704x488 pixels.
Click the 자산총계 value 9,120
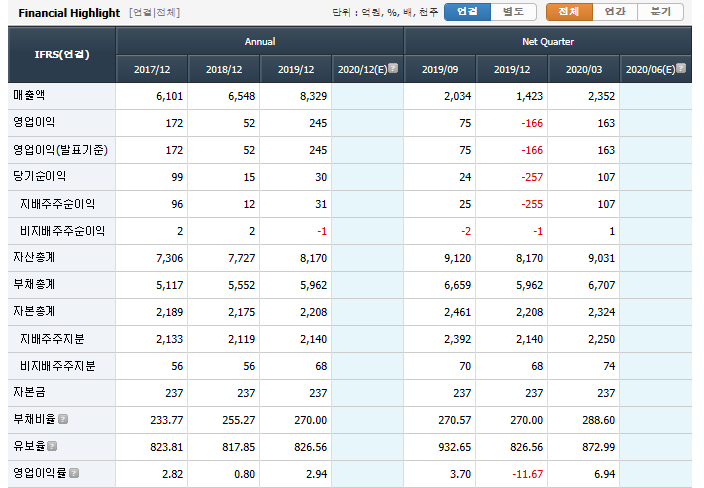(458, 258)
